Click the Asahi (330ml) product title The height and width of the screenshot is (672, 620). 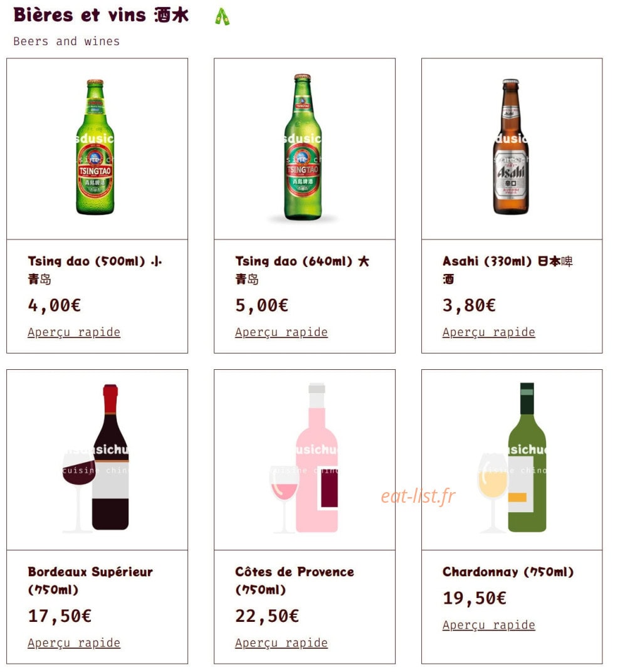(508, 270)
